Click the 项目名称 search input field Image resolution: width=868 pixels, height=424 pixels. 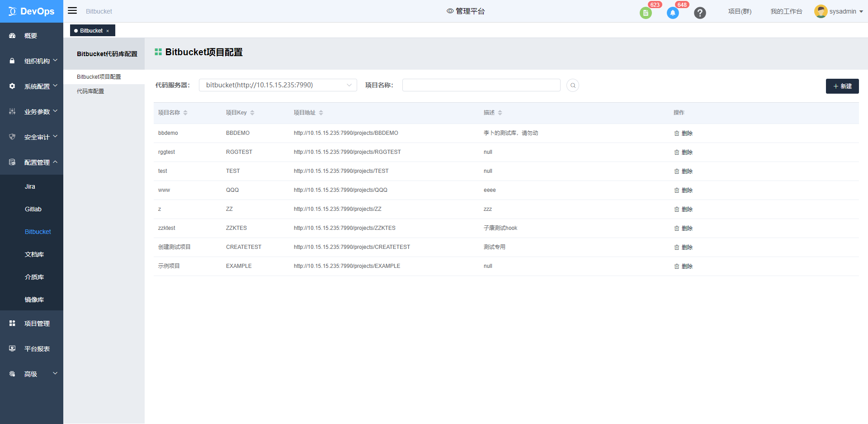481,85
